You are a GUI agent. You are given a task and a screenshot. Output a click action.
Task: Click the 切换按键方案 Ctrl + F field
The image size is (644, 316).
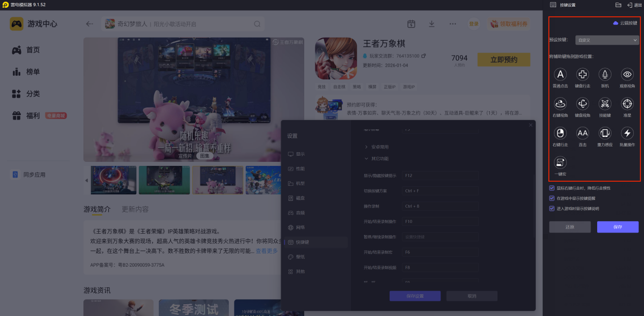click(x=440, y=191)
